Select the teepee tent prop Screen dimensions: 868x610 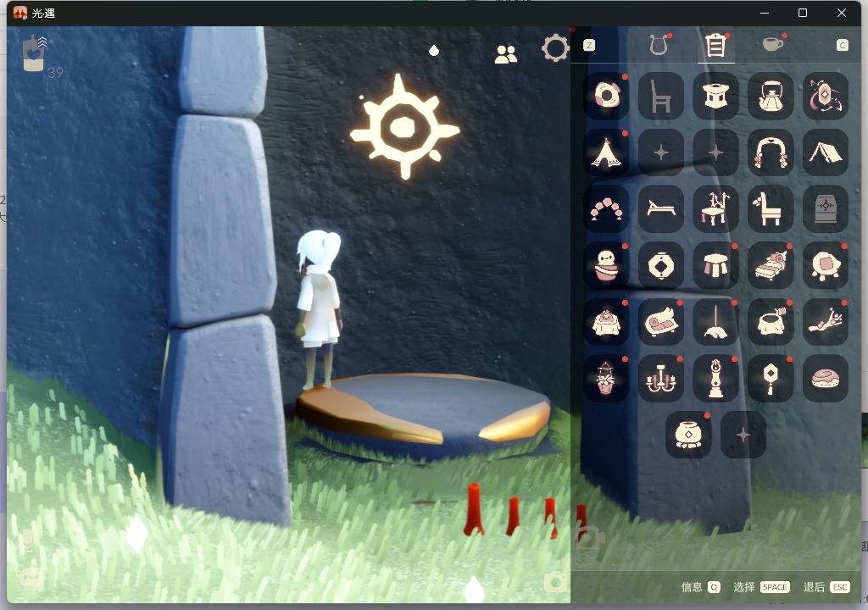pyautogui.click(x=606, y=152)
